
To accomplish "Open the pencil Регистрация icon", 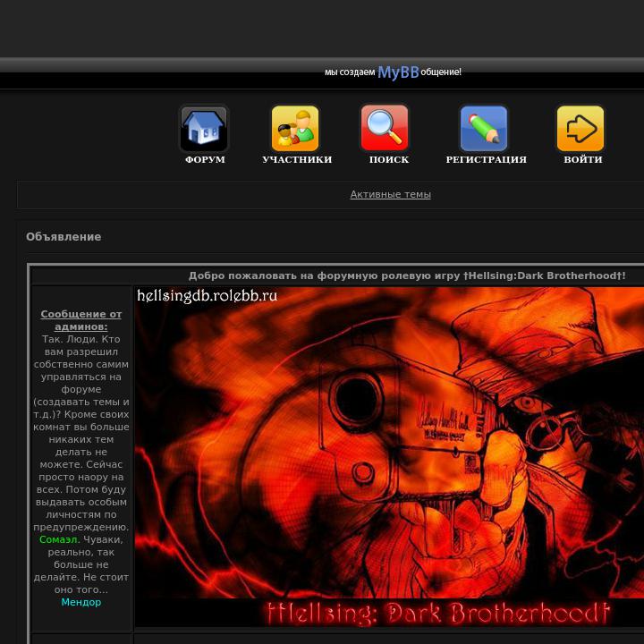I will point(484,129).
